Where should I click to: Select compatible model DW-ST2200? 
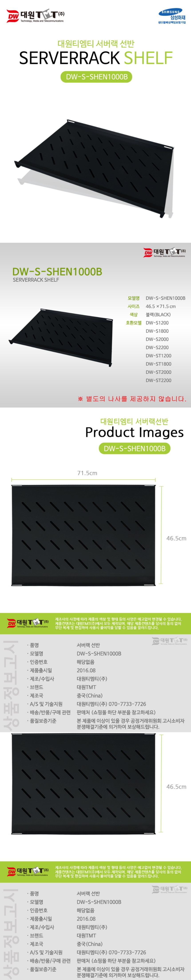pyautogui.click(x=158, y=380)
